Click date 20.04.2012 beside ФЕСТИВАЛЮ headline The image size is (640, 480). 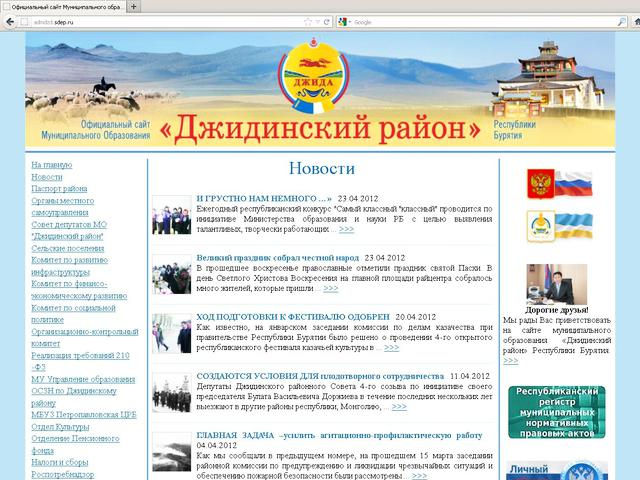coord(416,317)
